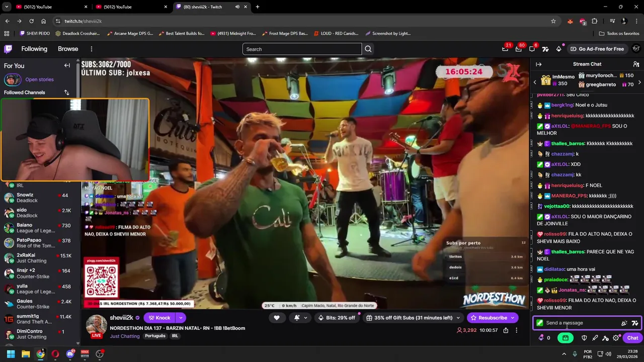Open inbox notifications with badge 80
Image resolution: width=644 pixels, height=362 pixels.
tap(519, 49)
